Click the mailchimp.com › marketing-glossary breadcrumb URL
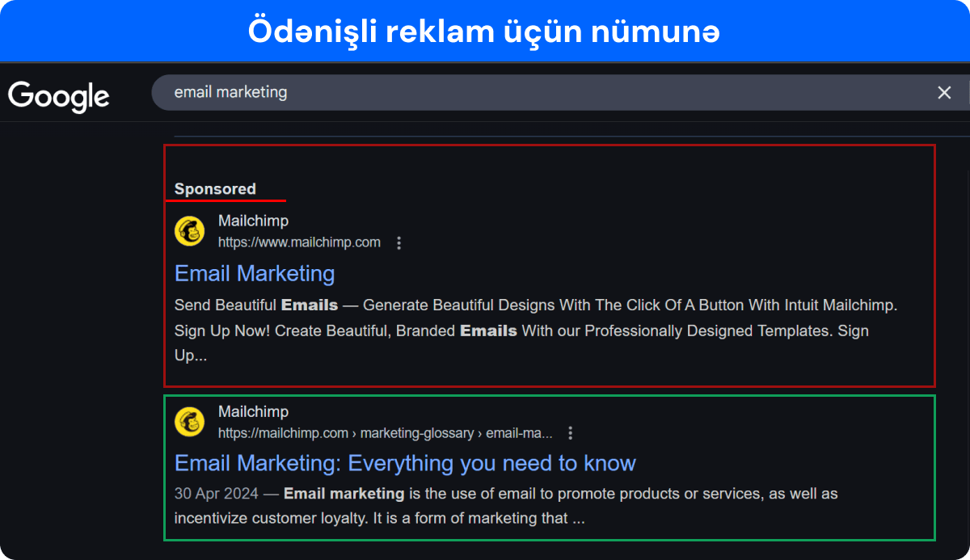The height and width of the screenshot is (560, 970). tap(386, 433)
